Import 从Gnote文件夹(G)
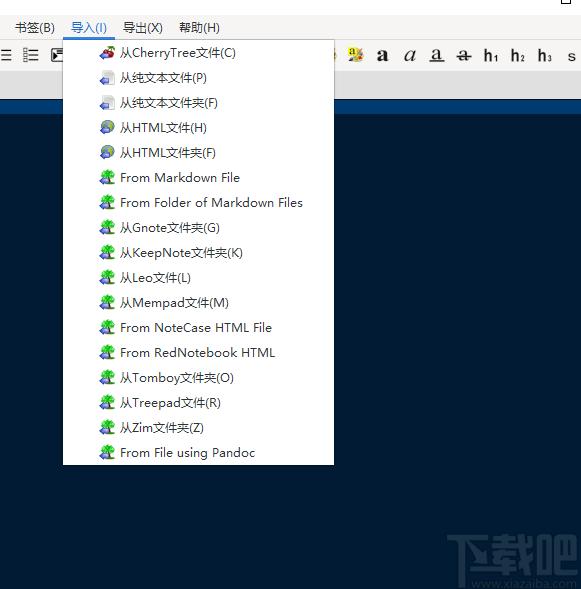Image resolution: width=581 pixels, height=589 pixels. coord(198,228)
